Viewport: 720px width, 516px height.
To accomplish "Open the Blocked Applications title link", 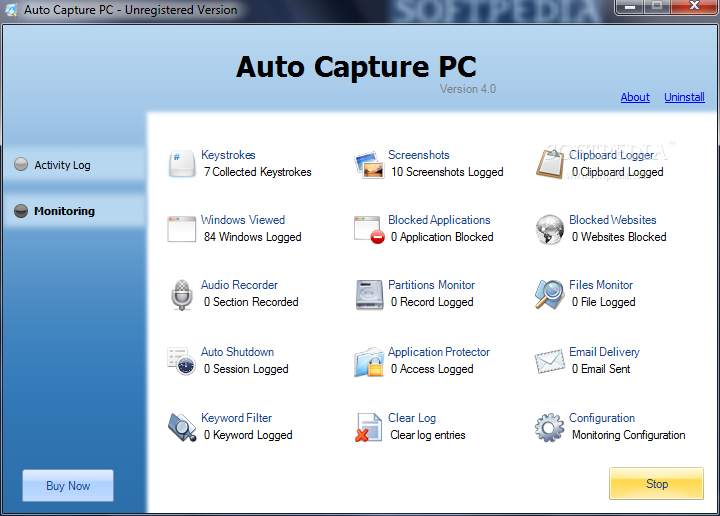I will (x=439, y=220).
